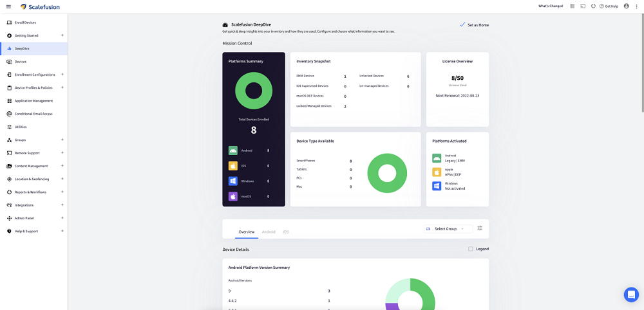Click the page vertical scrollbar
This screenshot has width=644, height=310.
pos(642,63)
